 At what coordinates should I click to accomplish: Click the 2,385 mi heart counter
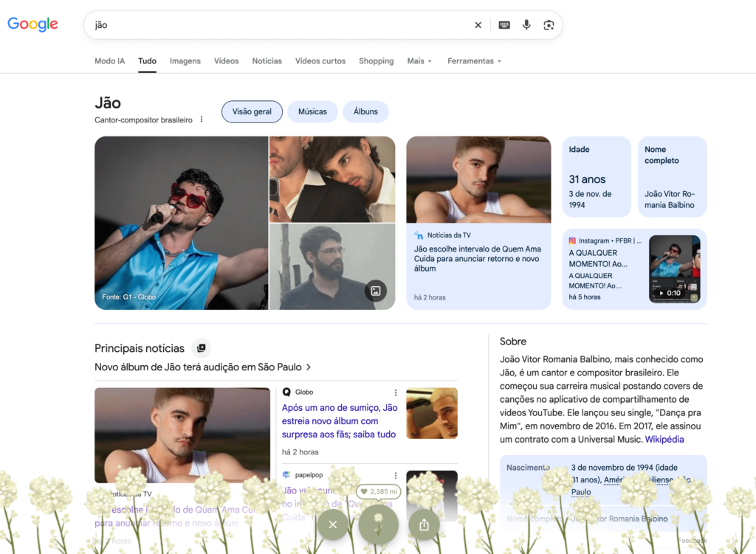click(379, 491)
